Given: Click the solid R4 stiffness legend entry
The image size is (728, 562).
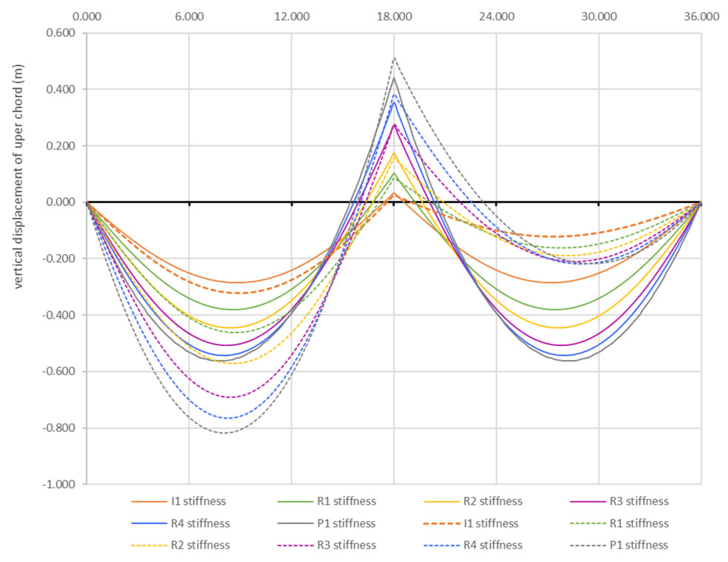Looking at the screenshot, I should point(200,523).
